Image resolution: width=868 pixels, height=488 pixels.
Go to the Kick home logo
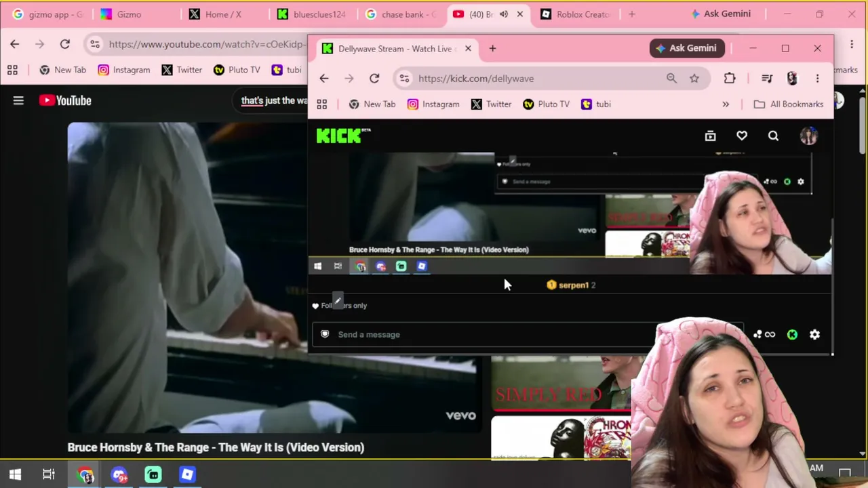tap(342, 136)
